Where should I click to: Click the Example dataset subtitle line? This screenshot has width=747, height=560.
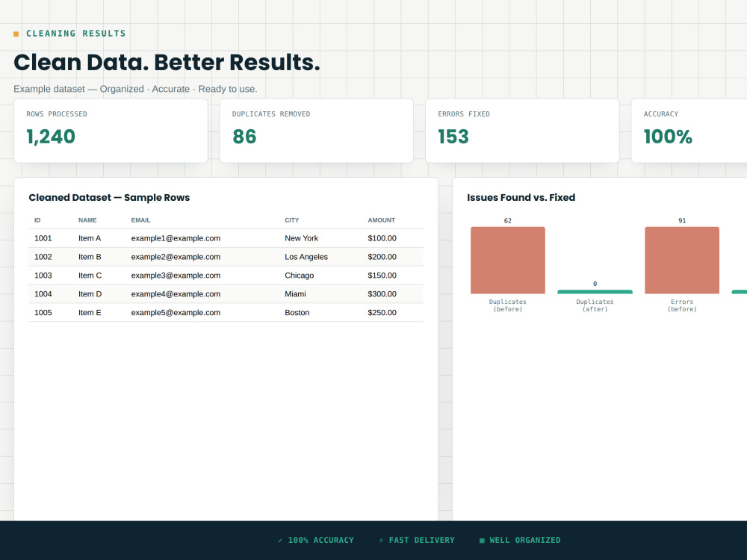135,89
